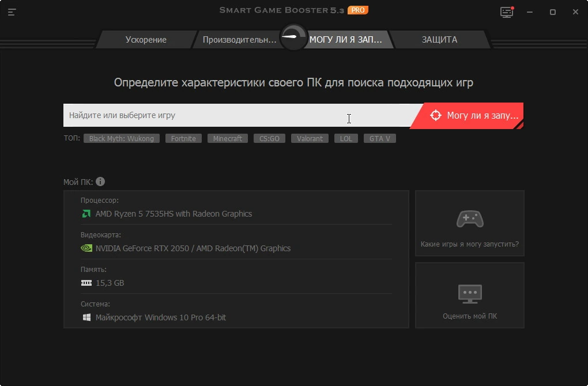Viewport: 588px width, 386px height.
Task: Select Black Myth: Wukong top game tag
Action: click(x=122, y=138)
